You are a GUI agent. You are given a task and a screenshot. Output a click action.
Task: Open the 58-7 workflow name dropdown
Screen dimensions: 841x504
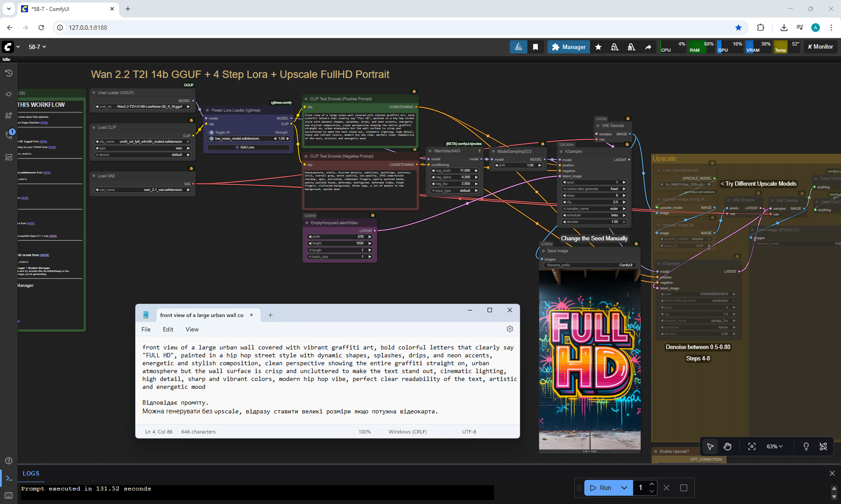pyautogui.click(x=37, y=47)
